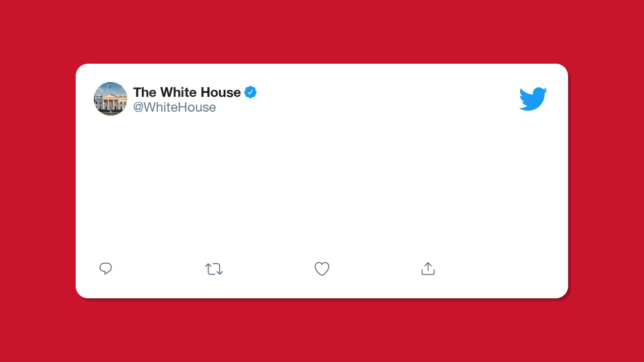Click The White House display name
The image size is (644, 362).
tap(186, 92)
